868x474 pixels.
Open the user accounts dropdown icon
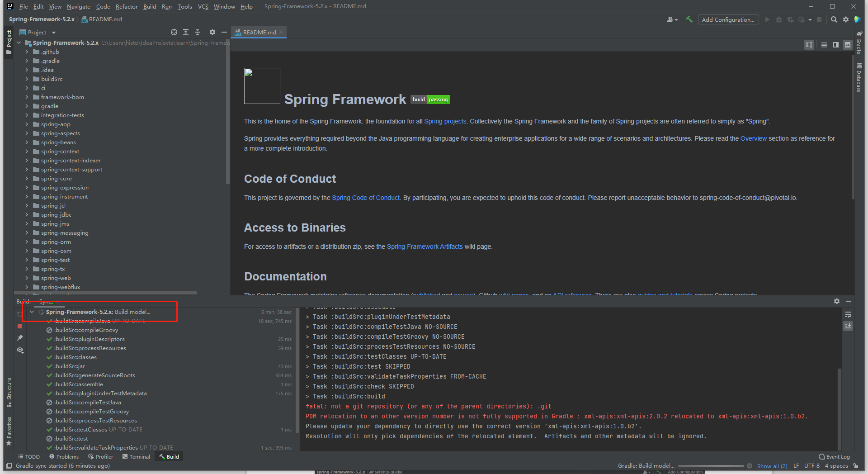[672, 19]
